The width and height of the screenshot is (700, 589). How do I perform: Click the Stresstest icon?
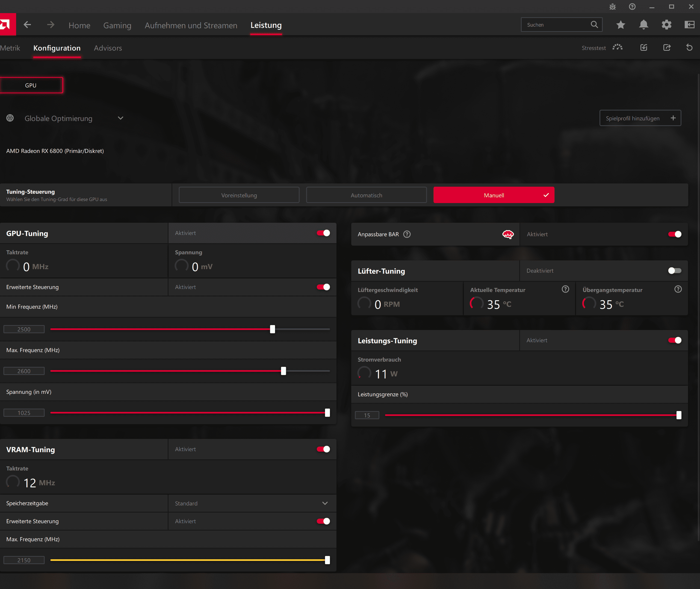(618, 47)
